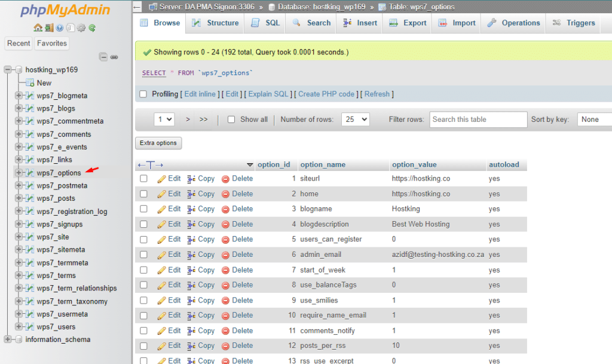Reload navigation panel with green refresh icon

point(92,27)
